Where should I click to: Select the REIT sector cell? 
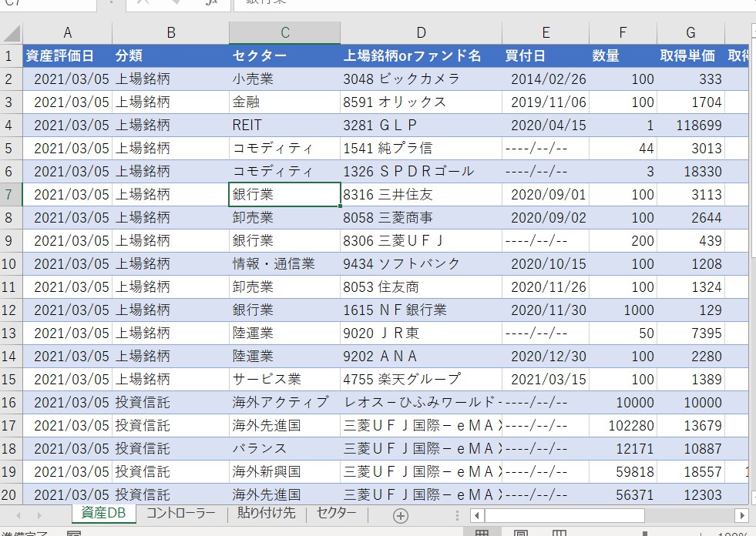285,126
